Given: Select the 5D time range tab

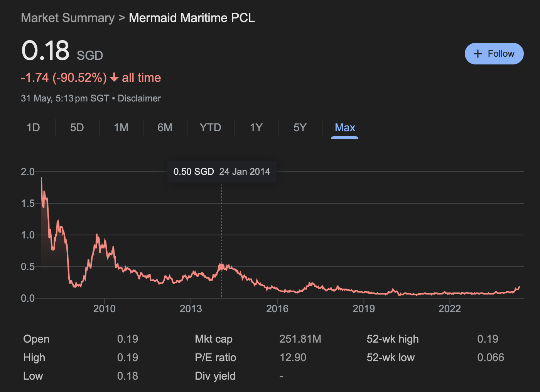Looking at the screenshot, I should click(77, 128).
